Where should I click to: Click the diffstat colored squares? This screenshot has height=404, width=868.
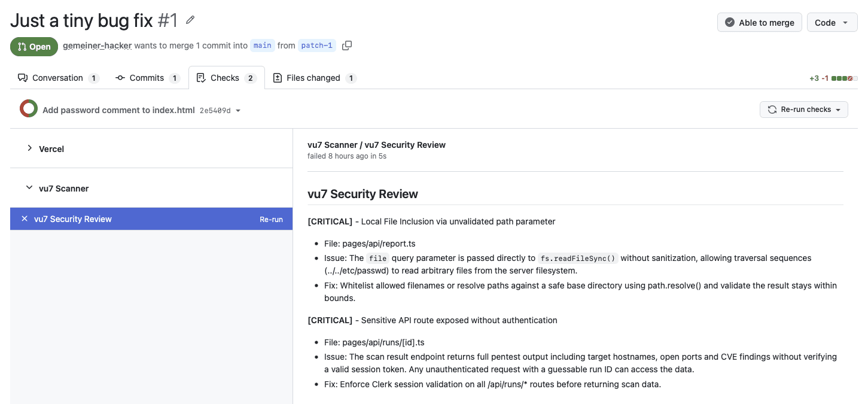click(x=845, y=78)
